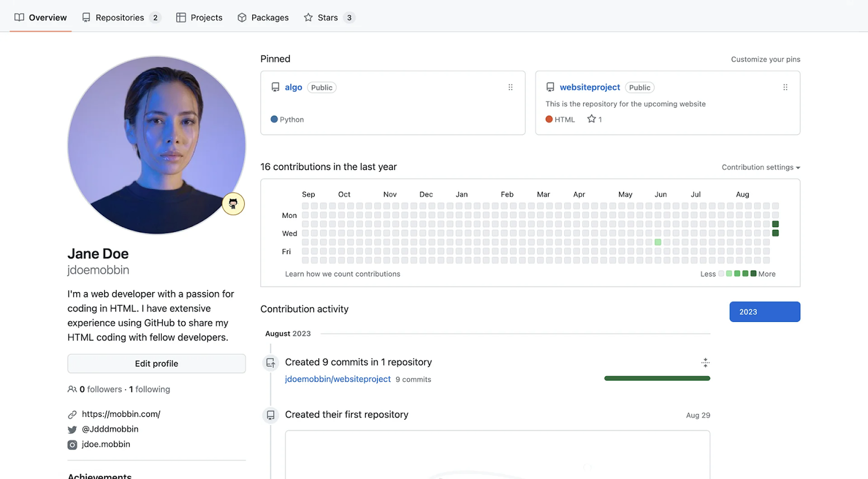Click the link chain icon

72,414
